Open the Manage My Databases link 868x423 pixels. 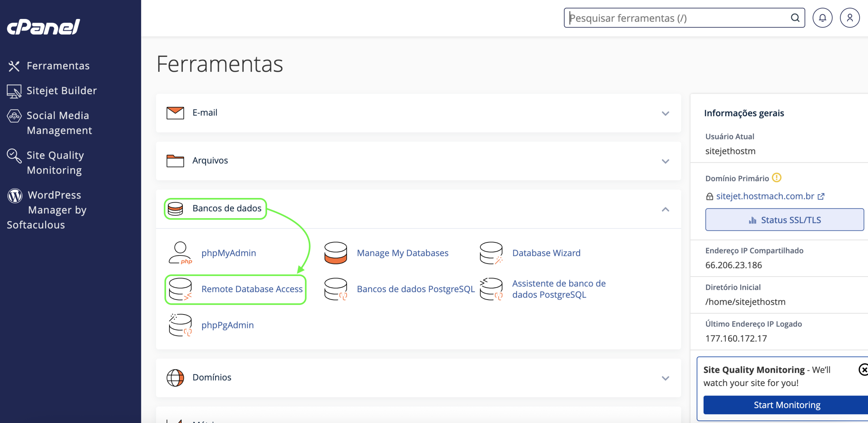[402, 253]
